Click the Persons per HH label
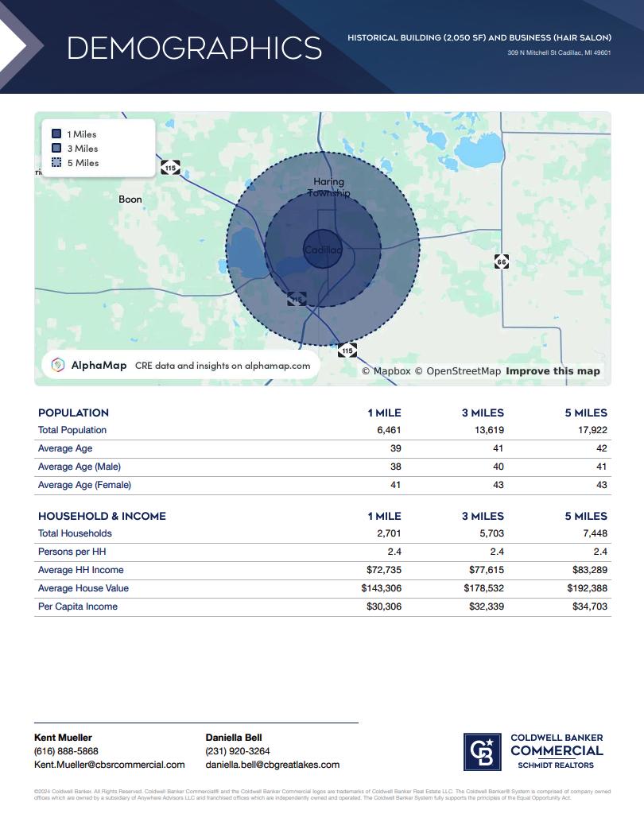This screenshot has width=644, height=837. pyautogui.click(x=72, y=552)
